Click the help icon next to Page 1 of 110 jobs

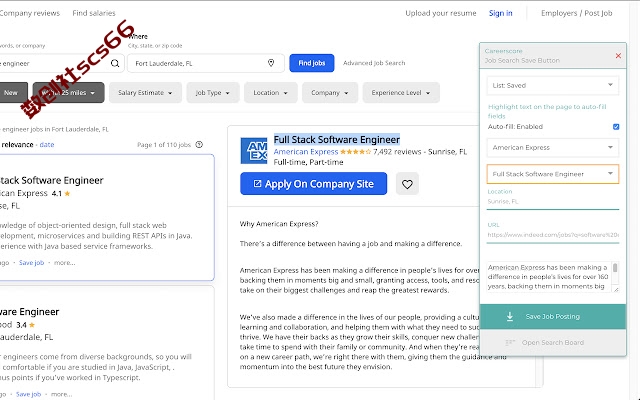coord(199,144)
